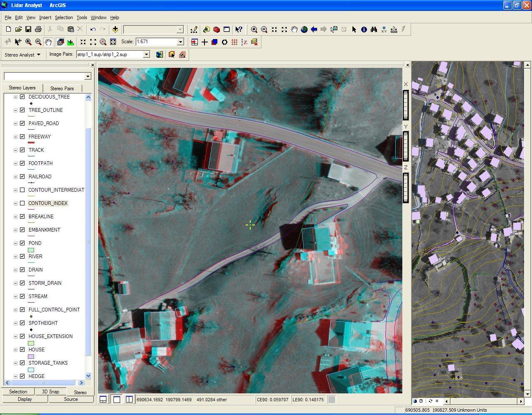Enable the CONTOUR_INTERMEDIATE layer checkbox
The height and width of the screenshot is (415, 532).
(22, 190)
